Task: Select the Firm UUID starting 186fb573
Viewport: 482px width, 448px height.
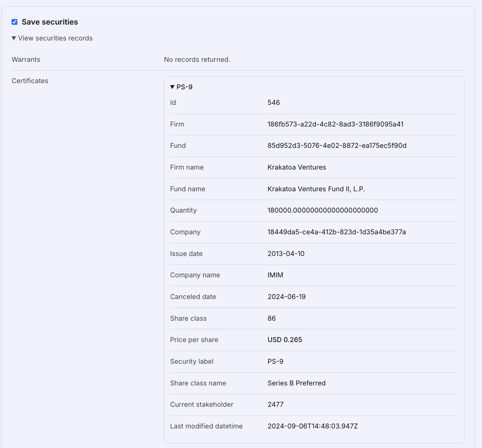Action: coord(335,124)
